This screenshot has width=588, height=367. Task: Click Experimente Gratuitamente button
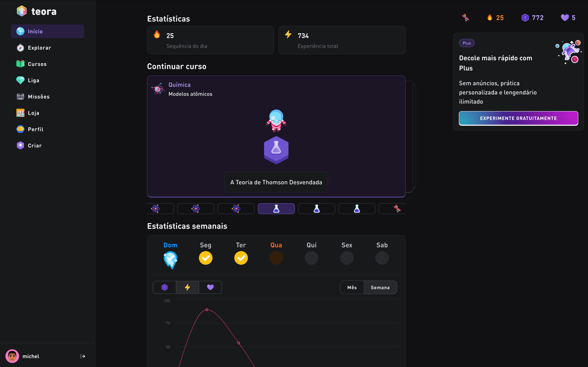518,118
